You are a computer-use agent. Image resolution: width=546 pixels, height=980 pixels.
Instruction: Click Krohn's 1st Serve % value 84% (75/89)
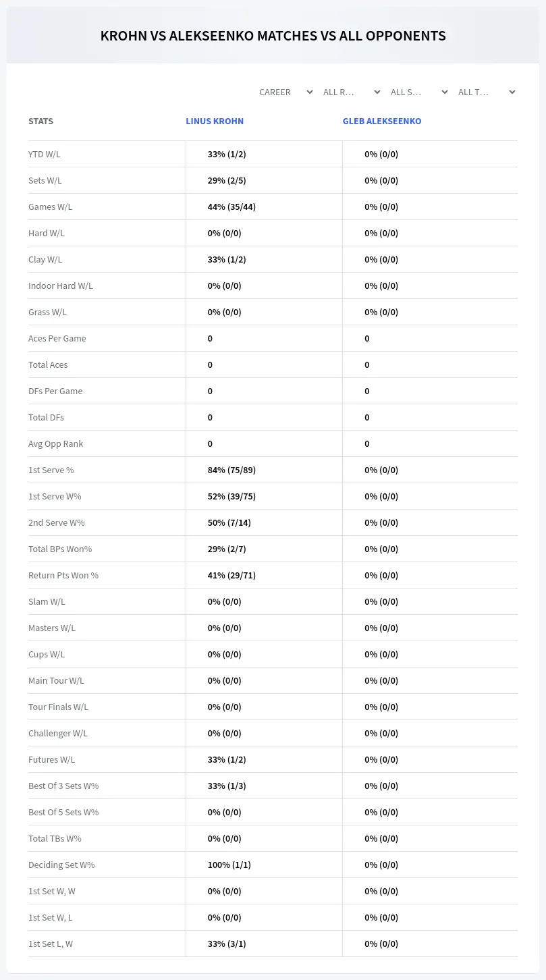(231, 470)
